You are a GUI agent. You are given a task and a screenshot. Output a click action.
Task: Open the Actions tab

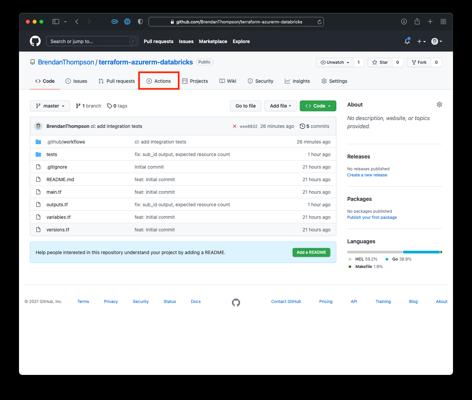pyautogui.click(x=159, y=81)
